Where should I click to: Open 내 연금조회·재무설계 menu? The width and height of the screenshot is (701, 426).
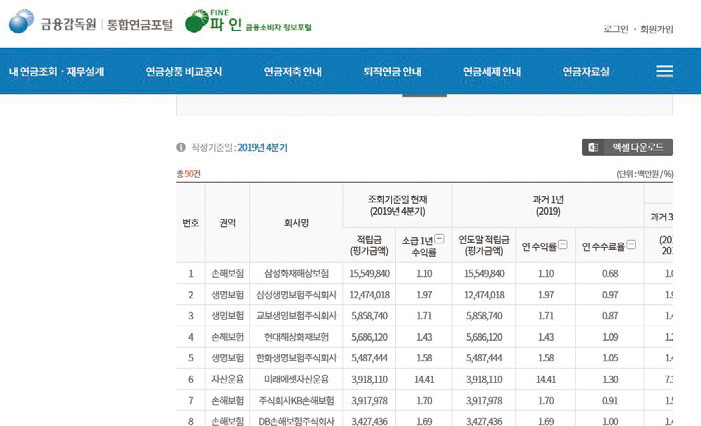click(x=56, y=72)
